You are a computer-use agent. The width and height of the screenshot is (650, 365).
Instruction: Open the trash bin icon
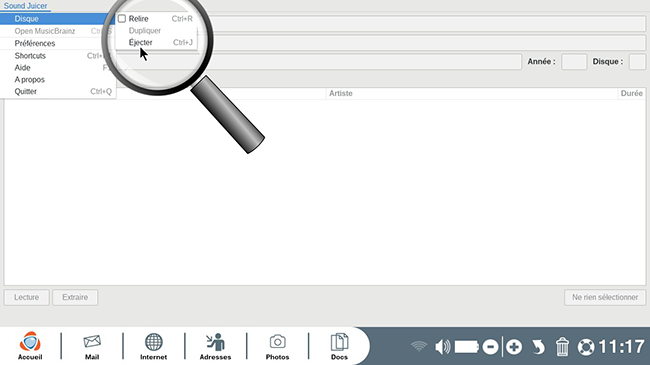click(562, 346)
